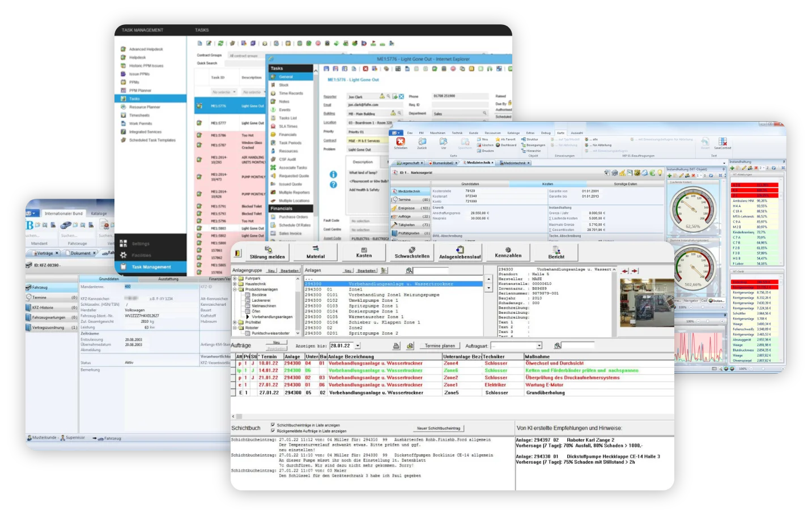Click the Termine planen button

pos(440,345)
